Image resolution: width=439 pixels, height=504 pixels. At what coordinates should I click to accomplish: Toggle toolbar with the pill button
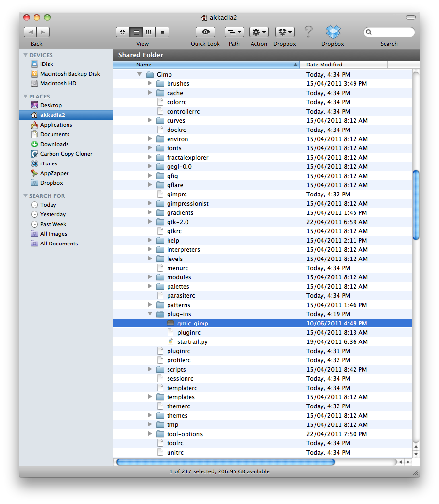[x=411, y=17]
